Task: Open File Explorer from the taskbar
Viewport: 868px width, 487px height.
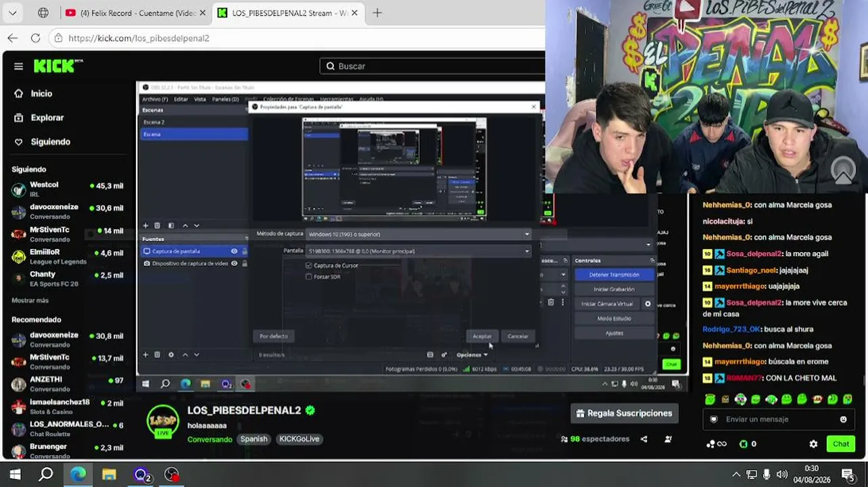Action: (x=109, y=474)
